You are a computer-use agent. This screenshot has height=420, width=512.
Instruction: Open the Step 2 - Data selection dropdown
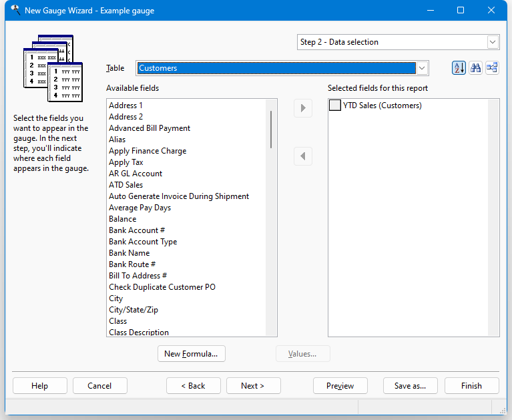(x=493, y=42)
